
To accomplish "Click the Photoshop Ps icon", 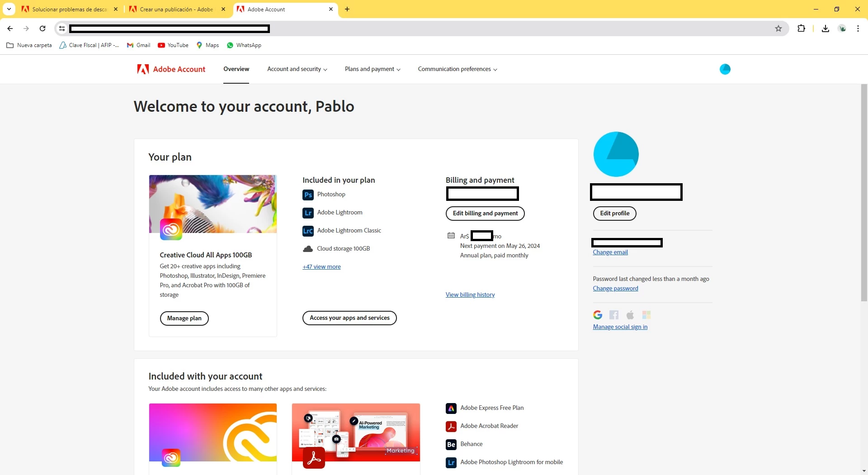I will (308, 195).
